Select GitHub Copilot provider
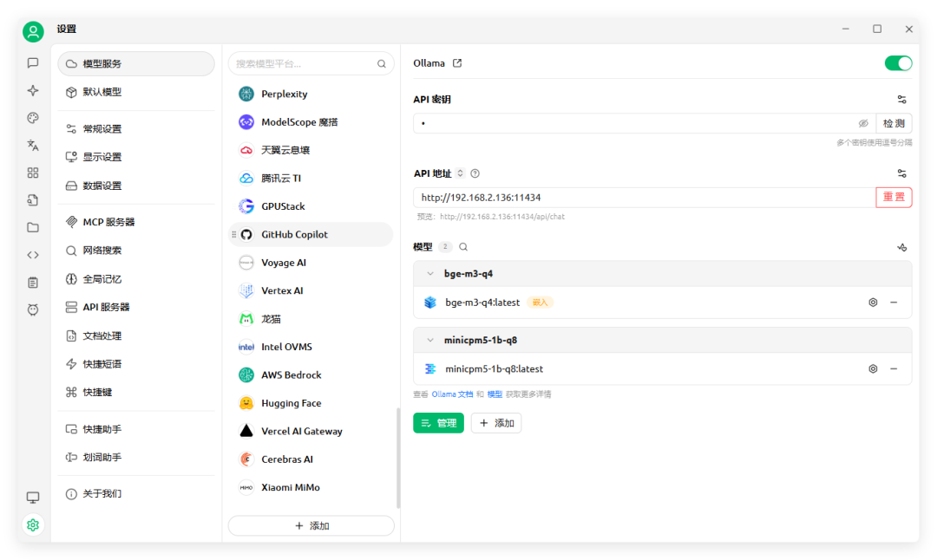Screen dimensions: 937x560 point(311,235)
